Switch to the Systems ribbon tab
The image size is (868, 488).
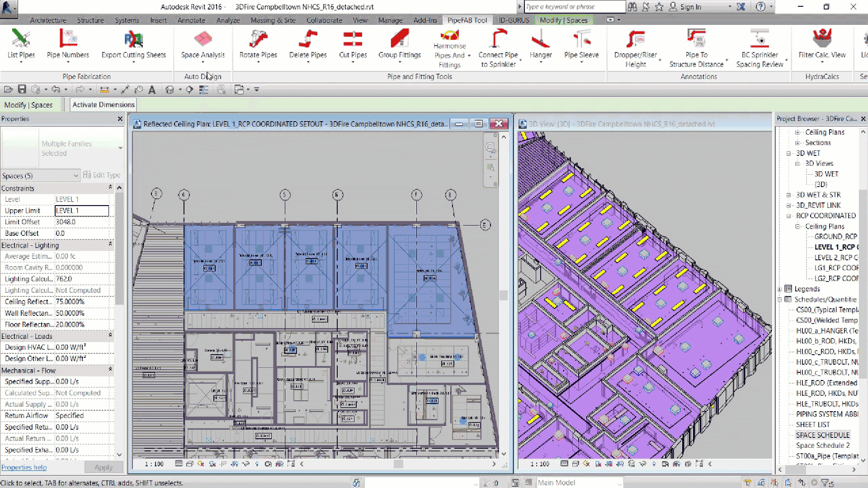tap(127, 20)
